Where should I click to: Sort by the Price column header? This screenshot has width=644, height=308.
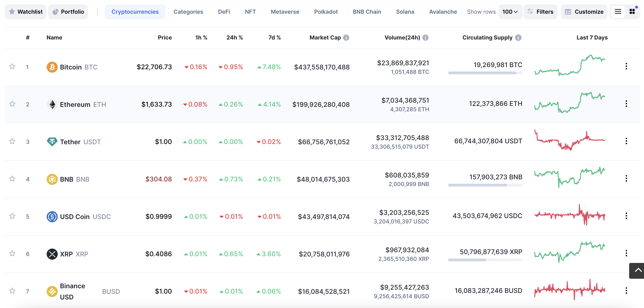click(165, 38)
